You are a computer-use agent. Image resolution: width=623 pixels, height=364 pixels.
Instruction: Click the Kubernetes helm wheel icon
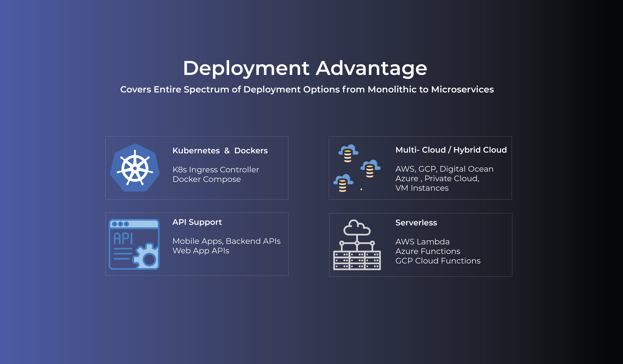pyautogui.click(x=135, y=167)
